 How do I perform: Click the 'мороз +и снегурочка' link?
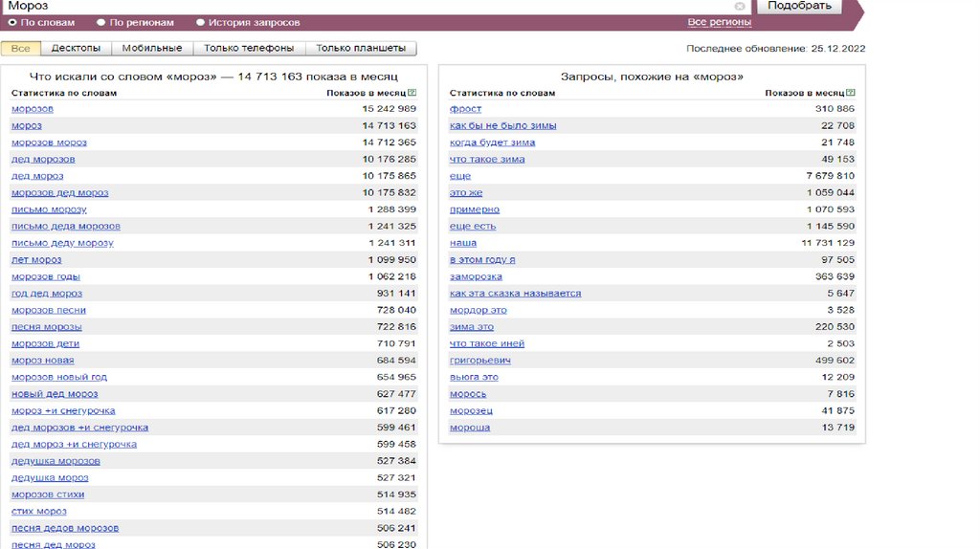click(x=63, y=410)
